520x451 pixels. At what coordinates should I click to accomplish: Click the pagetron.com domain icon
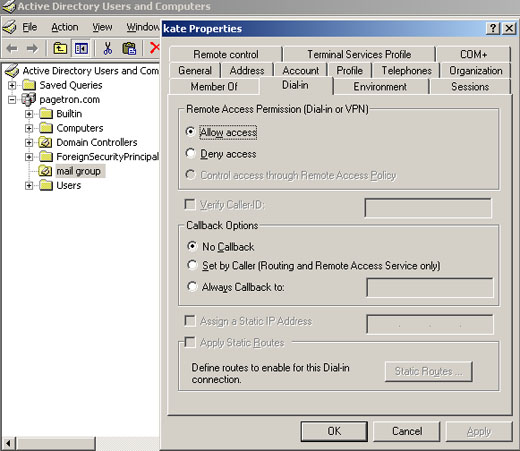(x=29, y=99)
